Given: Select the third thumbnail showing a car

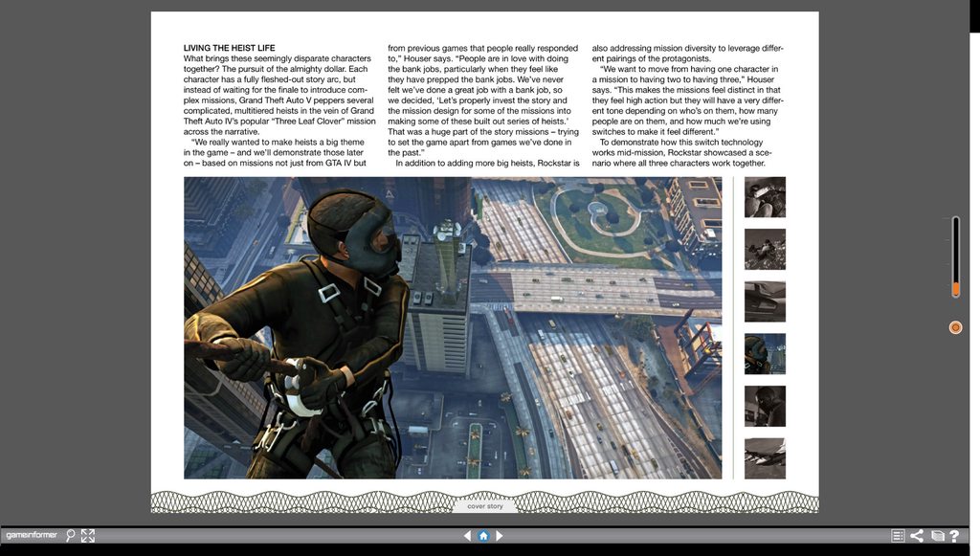Looking at the screenshot, I should (x=765, y=301).
